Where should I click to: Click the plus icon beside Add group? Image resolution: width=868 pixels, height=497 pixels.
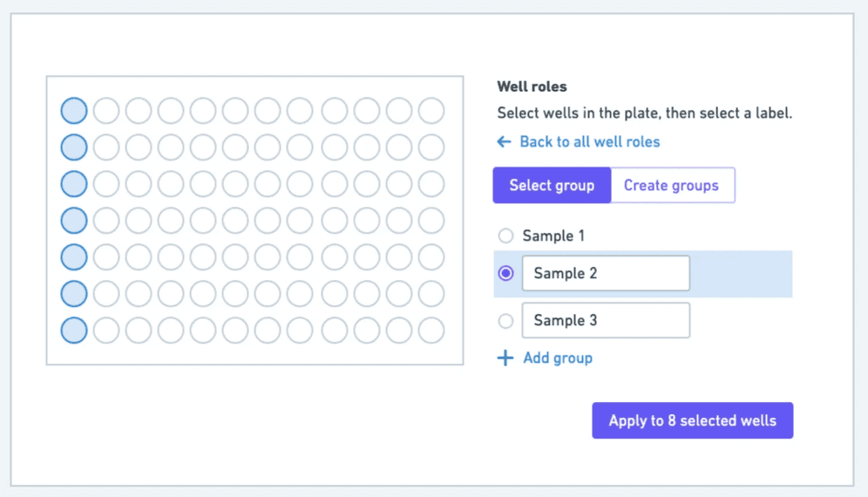coord(505,357)
